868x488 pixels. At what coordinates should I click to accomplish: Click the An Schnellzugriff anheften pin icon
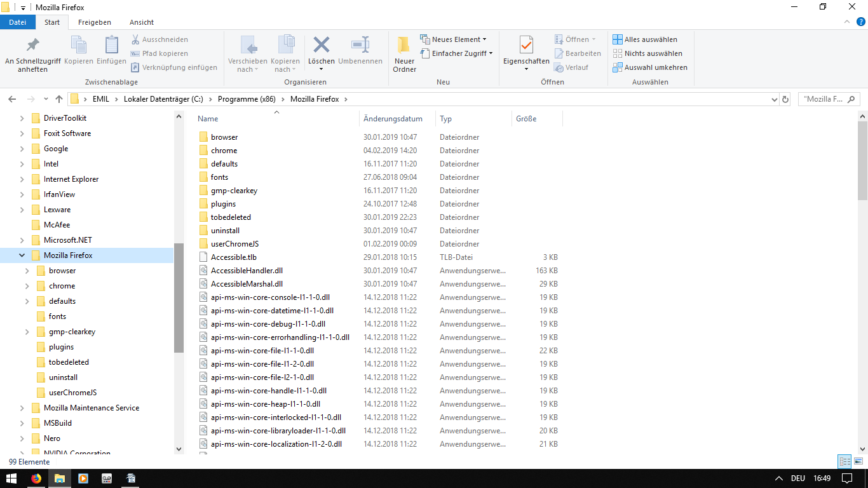[x=32, y=46]
